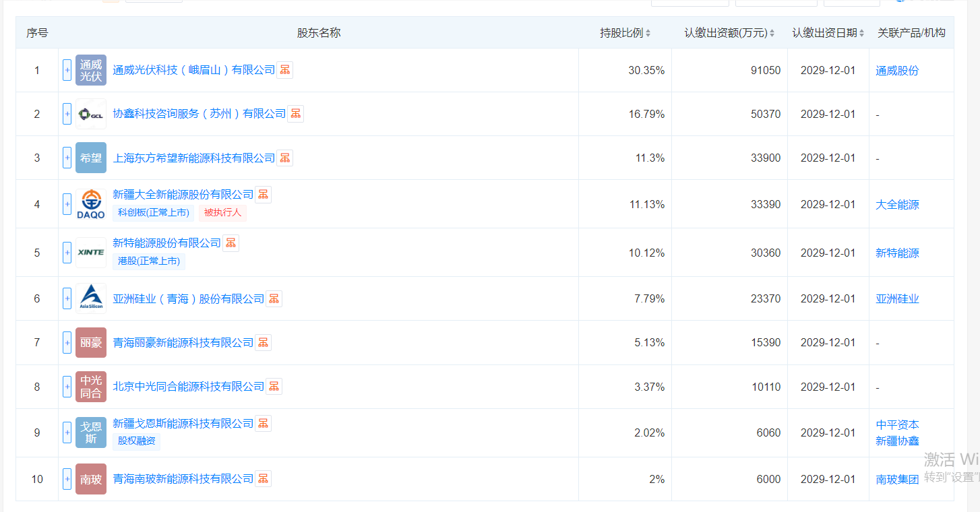Expand the 青海南玻新能源 row with plus button
This screenshot has height=512, width=980.
tap(67, 479)
